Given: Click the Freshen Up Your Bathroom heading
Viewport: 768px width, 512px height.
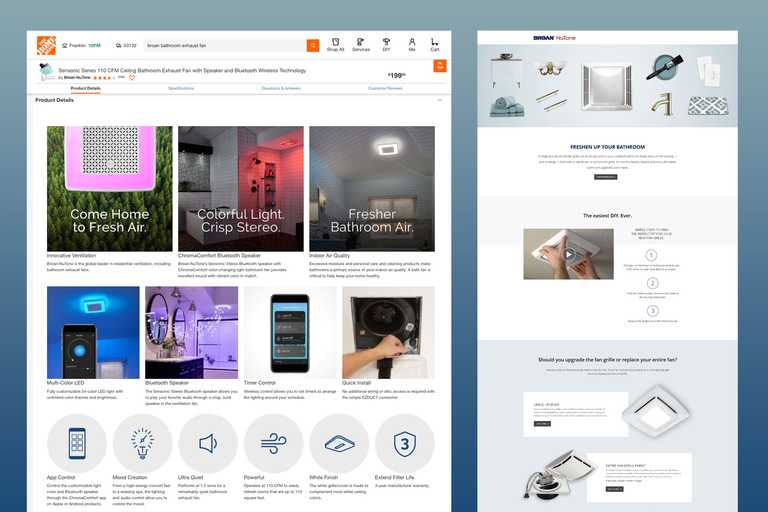Looking at the screenshot, I should point(607,147).
